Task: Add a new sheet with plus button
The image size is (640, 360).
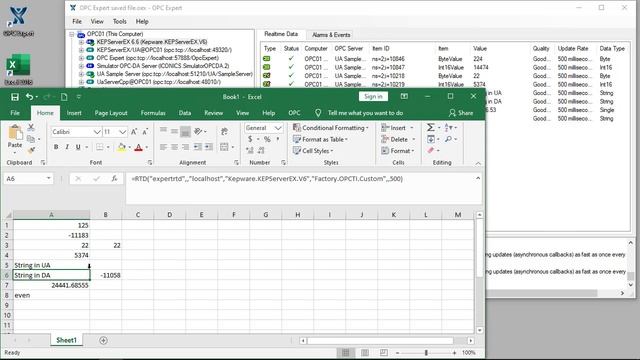Action: click(103, 340)
